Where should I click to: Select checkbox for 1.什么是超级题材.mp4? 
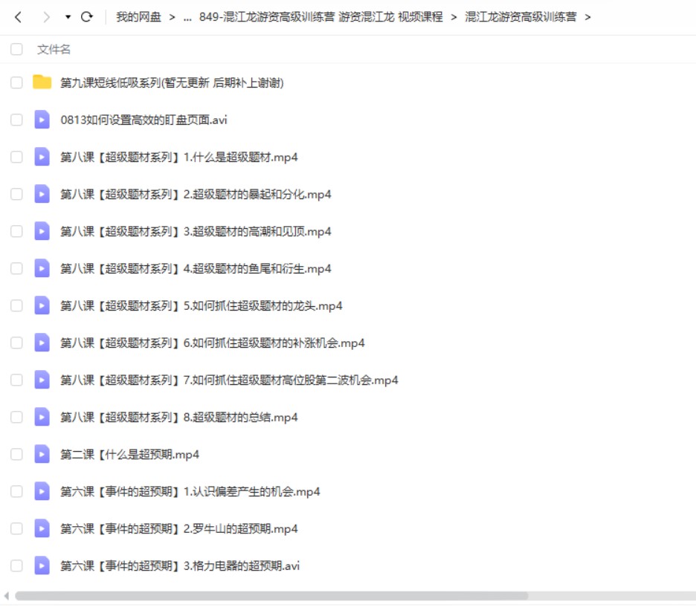click(x=16, y=157)
